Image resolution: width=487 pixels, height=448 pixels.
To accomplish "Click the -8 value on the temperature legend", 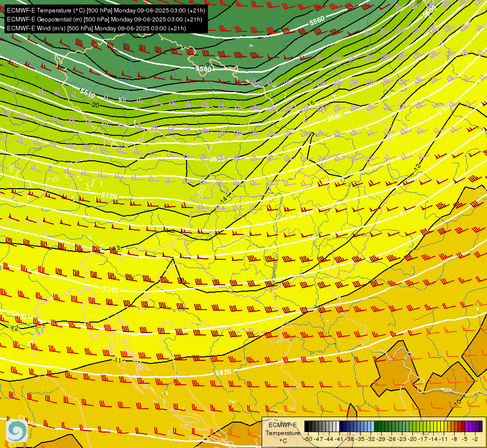I will tap(454, 439).
